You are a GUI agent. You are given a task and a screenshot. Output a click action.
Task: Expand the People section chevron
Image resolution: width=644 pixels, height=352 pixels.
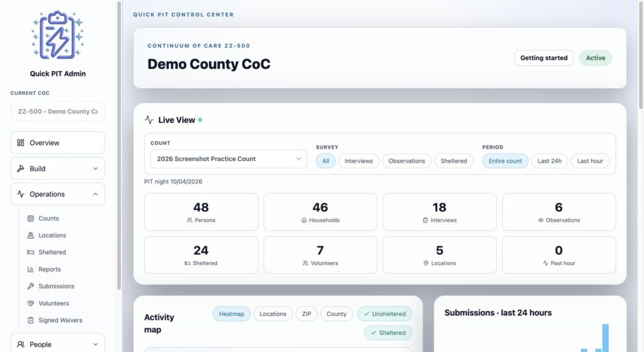96,344
